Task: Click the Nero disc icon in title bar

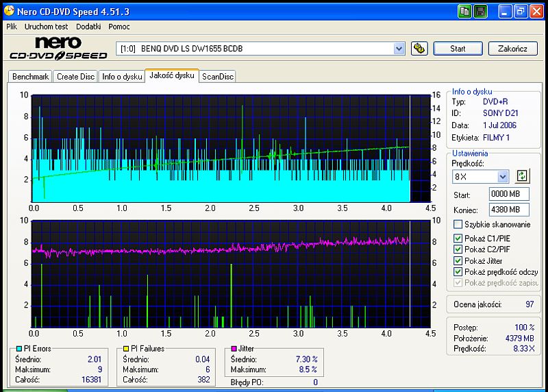Action: point(9,11)
